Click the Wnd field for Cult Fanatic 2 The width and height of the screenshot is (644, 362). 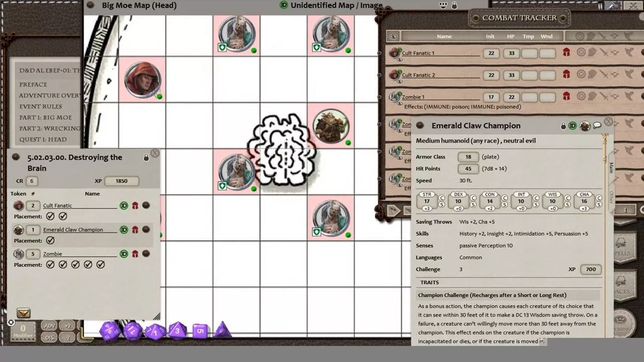pos(547,75)
